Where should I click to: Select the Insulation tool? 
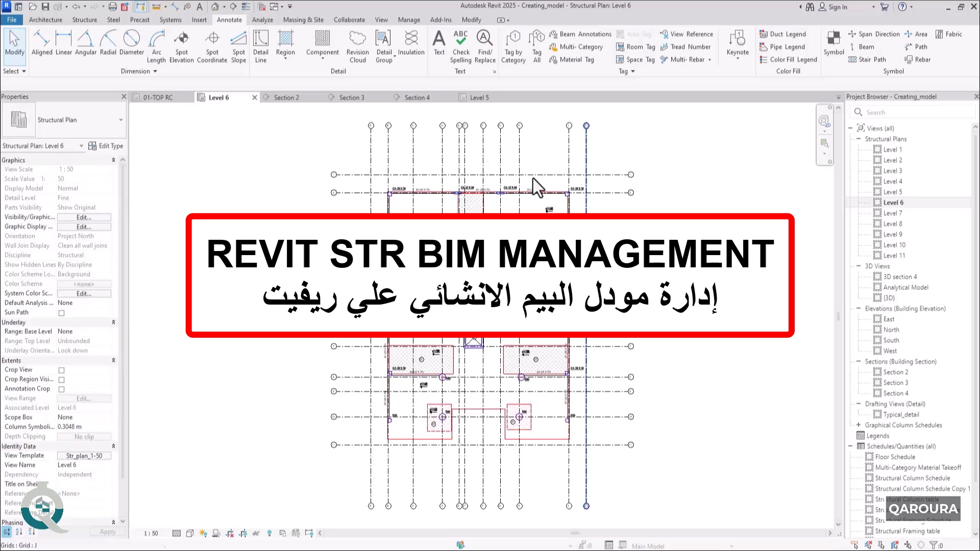tap(411, 43)
